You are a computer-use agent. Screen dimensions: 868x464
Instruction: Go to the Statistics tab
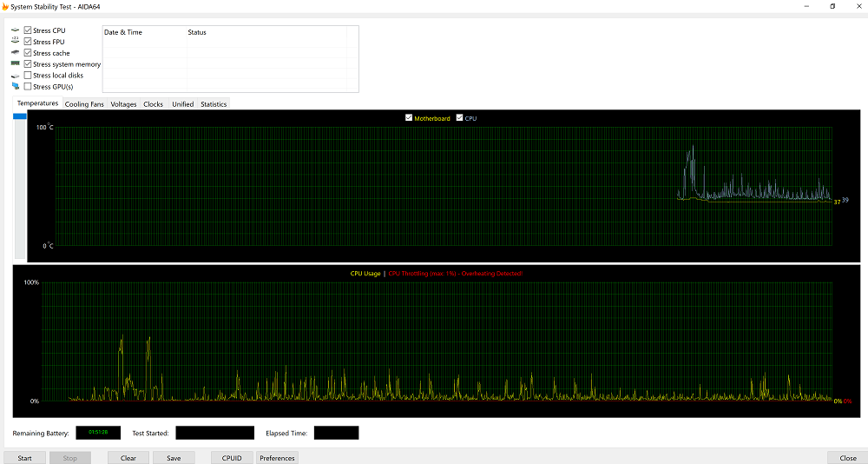click(214, 104)
